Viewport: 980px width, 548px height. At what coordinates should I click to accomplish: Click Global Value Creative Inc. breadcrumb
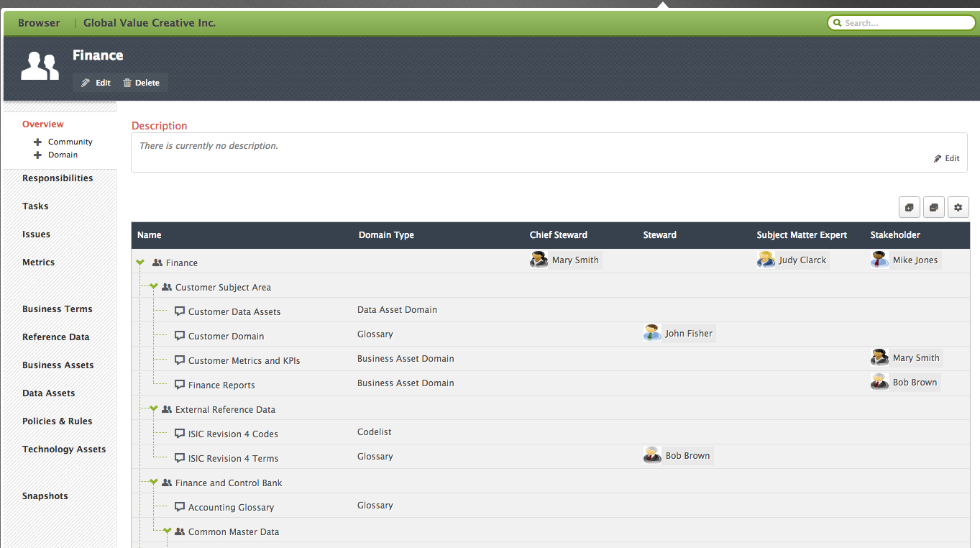click(150, 23)
